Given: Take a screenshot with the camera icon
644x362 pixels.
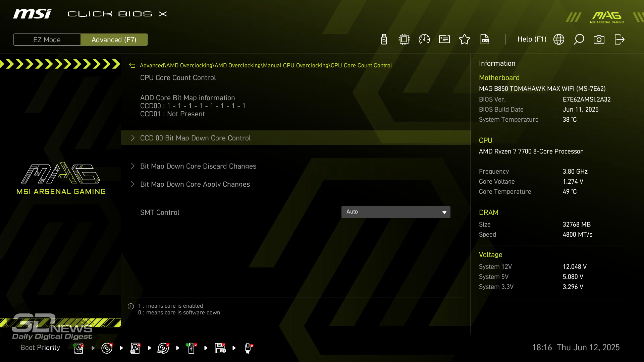Looking at the screenshot, I should [x=599, y=40].
